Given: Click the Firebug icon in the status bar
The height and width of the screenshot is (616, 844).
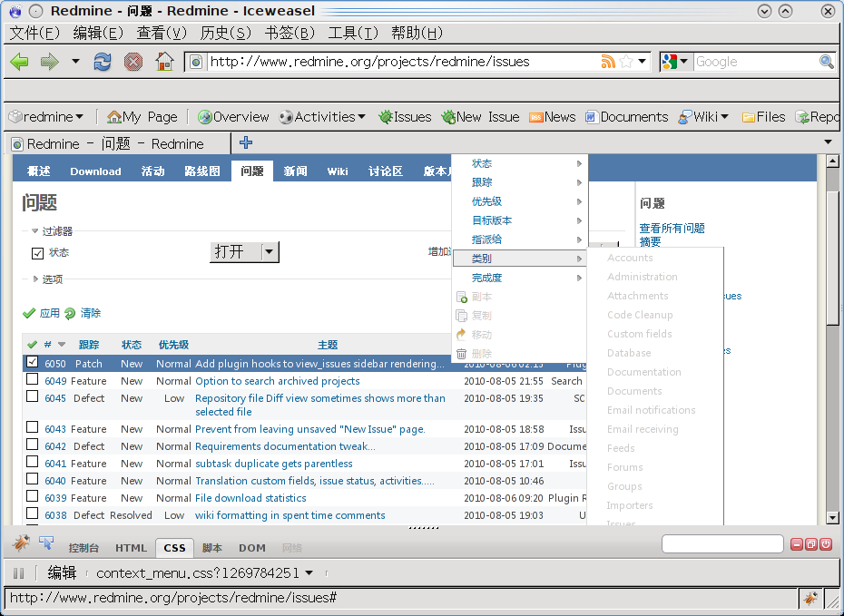Looking at the screenshot, I should (810, 598).
